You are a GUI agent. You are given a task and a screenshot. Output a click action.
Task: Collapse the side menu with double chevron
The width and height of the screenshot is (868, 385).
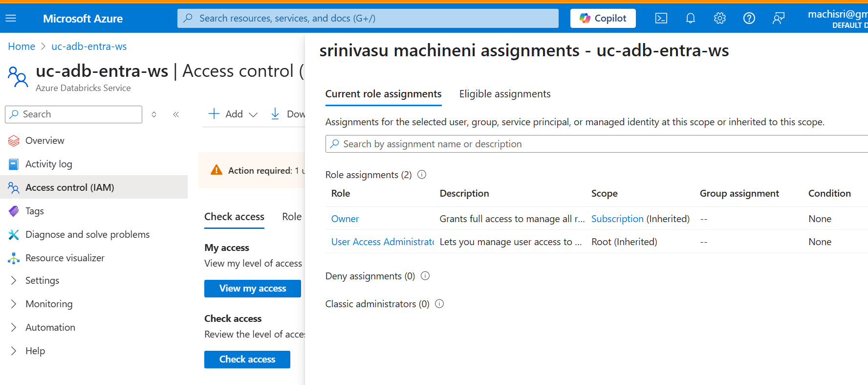(x=176, y=114)
